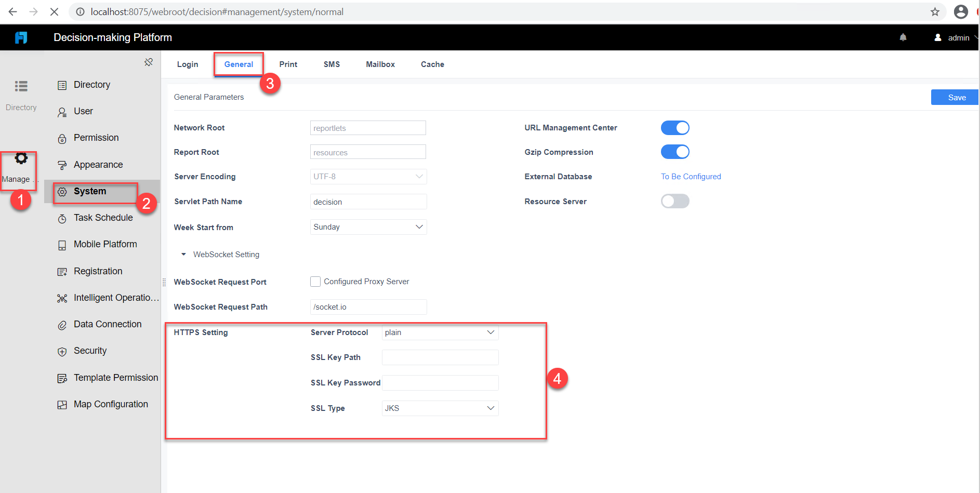Click the Report Root input field

pos(368,152)
